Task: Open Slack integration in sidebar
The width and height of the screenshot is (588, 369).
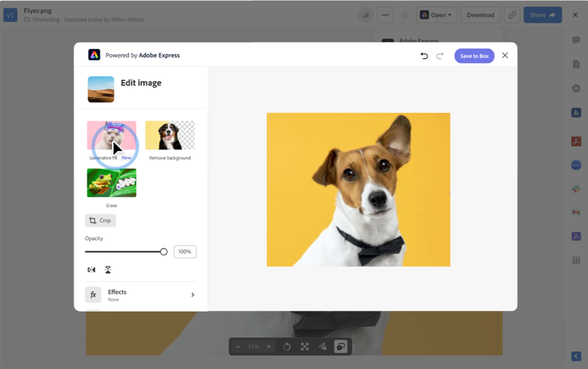Action: pyautogui.click(x=577, y=189)
